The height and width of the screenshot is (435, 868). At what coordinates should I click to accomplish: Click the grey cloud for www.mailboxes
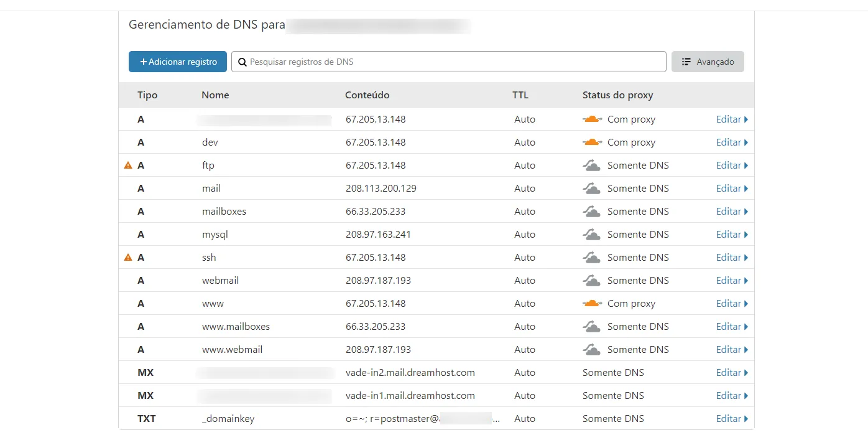click(591, 326)
